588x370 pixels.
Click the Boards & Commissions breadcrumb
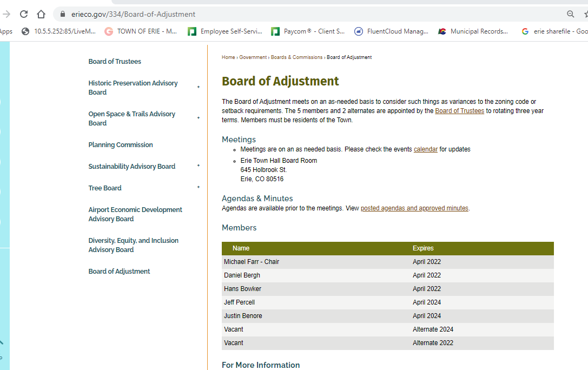[296, 57]
